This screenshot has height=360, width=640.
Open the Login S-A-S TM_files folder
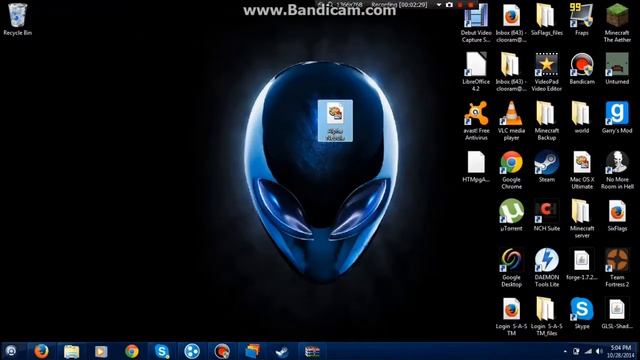click(x=547, y=316)
